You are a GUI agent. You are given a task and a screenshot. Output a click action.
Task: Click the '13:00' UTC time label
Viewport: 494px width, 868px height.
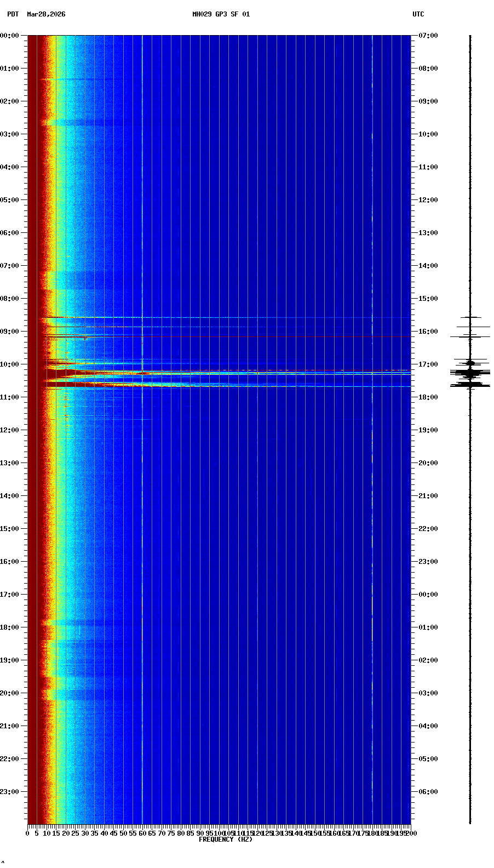(428, 233)
